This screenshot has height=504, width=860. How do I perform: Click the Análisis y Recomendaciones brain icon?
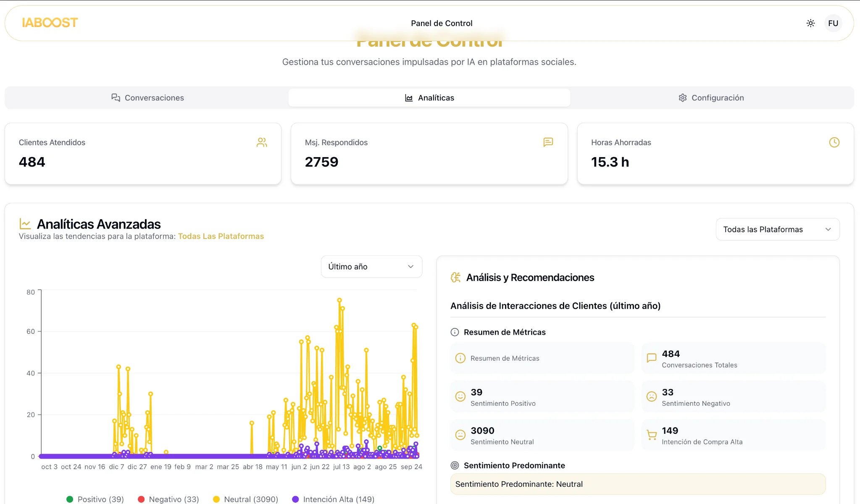[455, 277]
